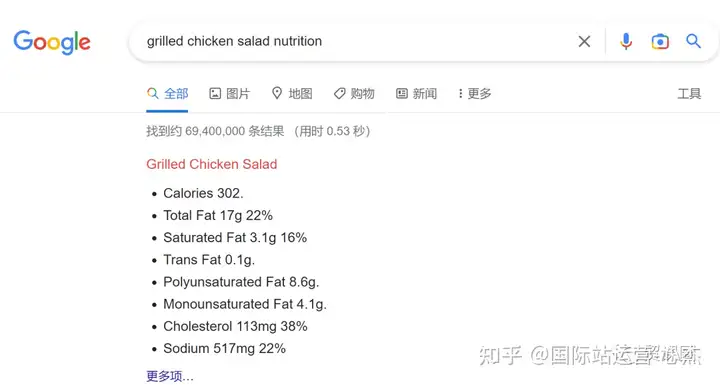The width and height of the screenshot is (720, 385).
Task: Switch to the 图片 images tab
Action: tap(230, 94)
